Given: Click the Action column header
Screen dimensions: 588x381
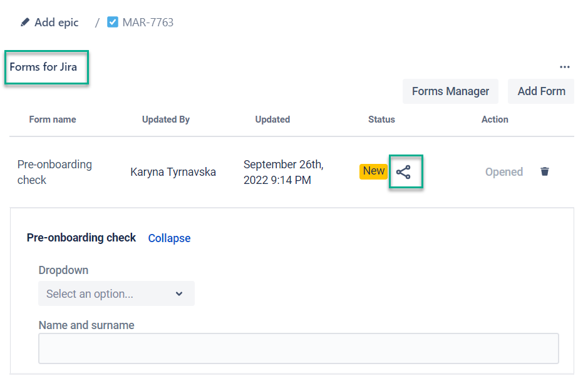Looking at the screenshot, I should pyautogui.click(x=495, y=119).
